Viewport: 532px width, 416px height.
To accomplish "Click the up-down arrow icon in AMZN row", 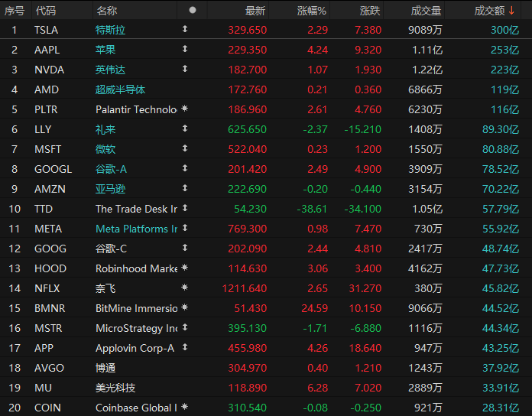I will click(x=184, y=188).
